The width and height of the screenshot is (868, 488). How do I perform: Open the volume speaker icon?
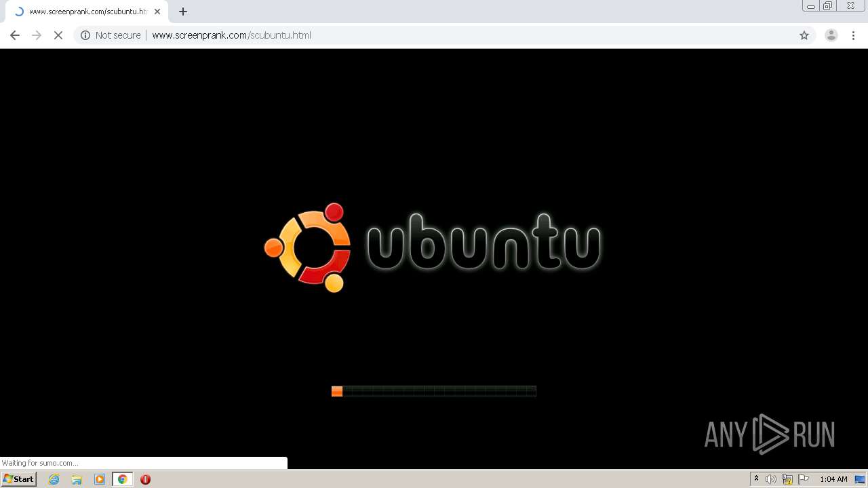[771, 479]
